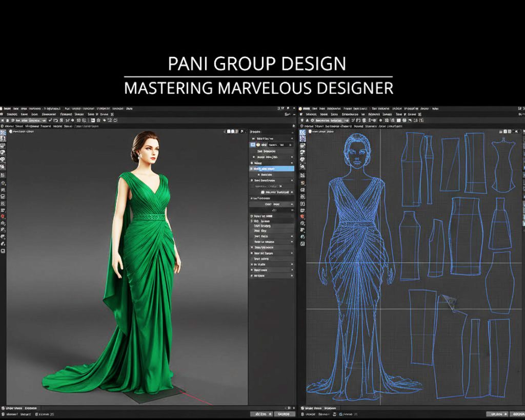
Task: Click the square frame icon ending 3D left toolbar
Action: (3, 251)
